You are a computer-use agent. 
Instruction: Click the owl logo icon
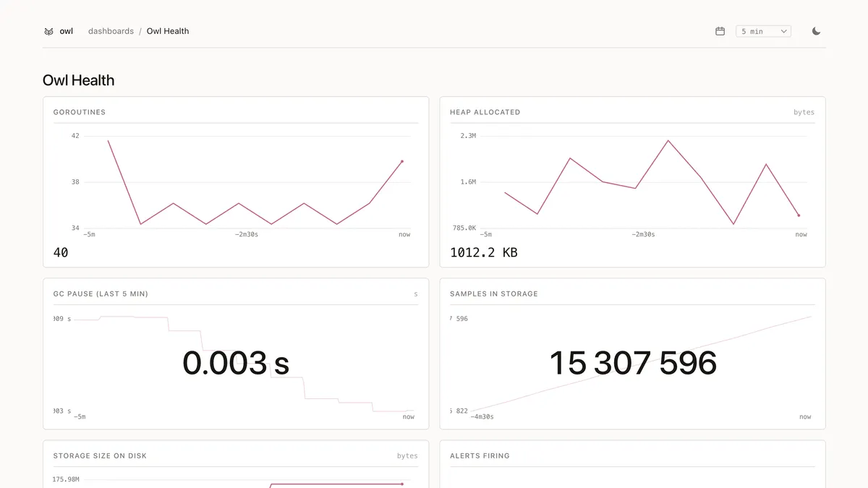(x=48, y=31)
